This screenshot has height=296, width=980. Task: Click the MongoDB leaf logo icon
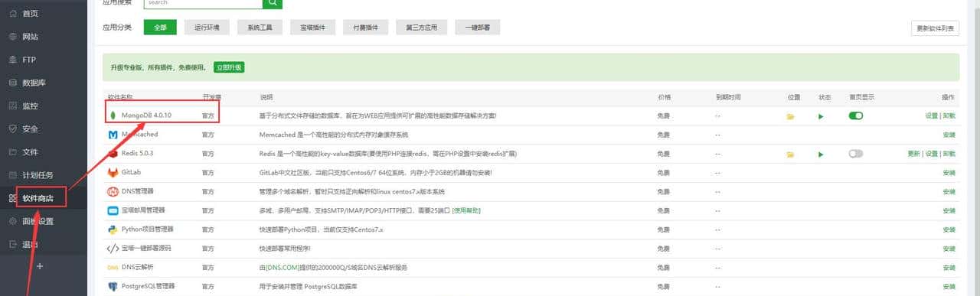(x=113, y=115)
